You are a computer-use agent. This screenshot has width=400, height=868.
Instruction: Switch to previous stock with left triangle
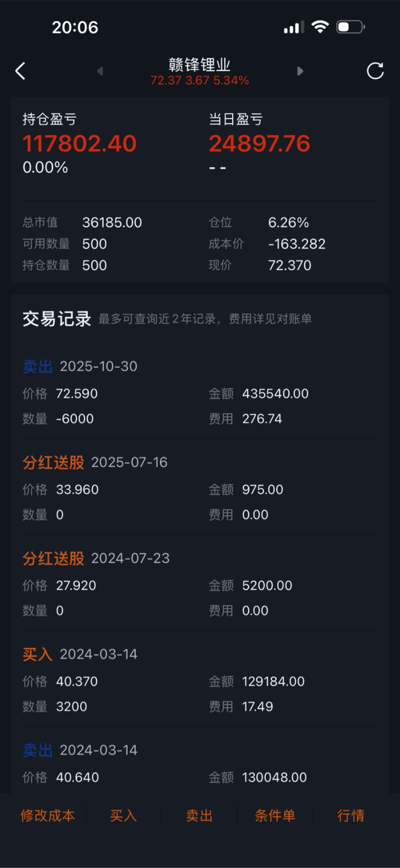(100, 71)
